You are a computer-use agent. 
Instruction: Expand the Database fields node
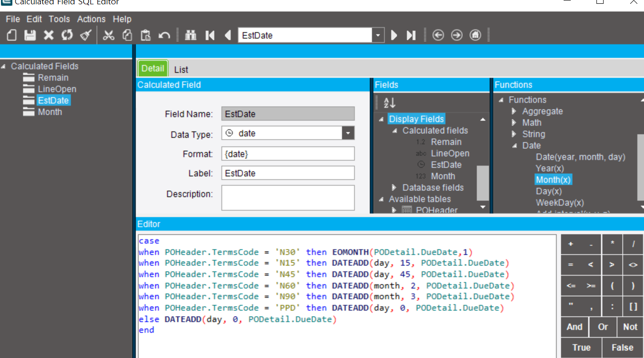pos(394,188)
